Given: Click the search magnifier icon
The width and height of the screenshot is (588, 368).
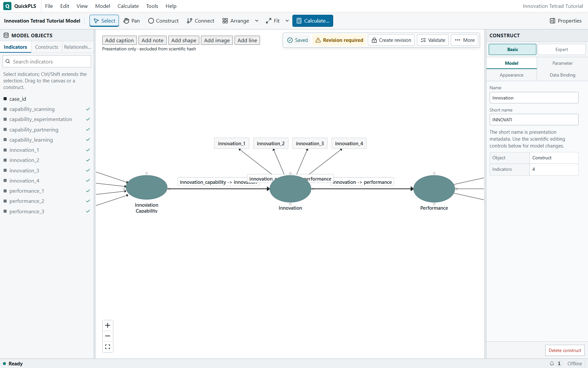Looking at the screenshot, I should [8, 61].
